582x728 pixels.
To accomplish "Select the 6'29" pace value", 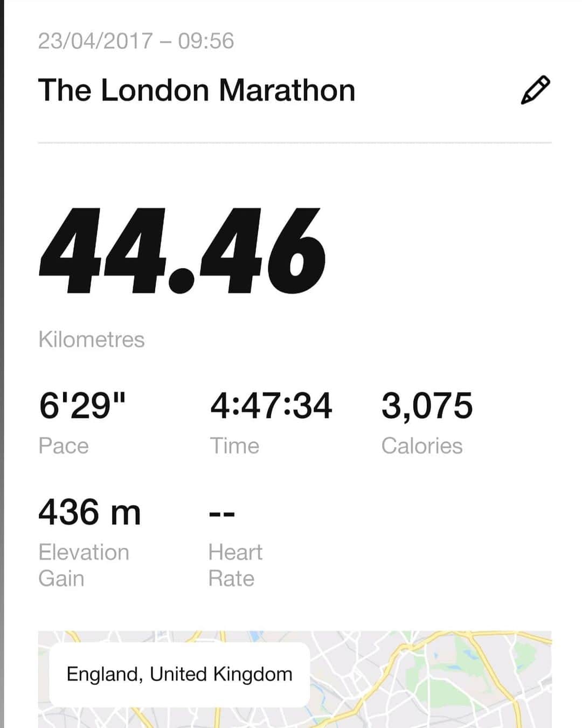I will click(82, 405).
